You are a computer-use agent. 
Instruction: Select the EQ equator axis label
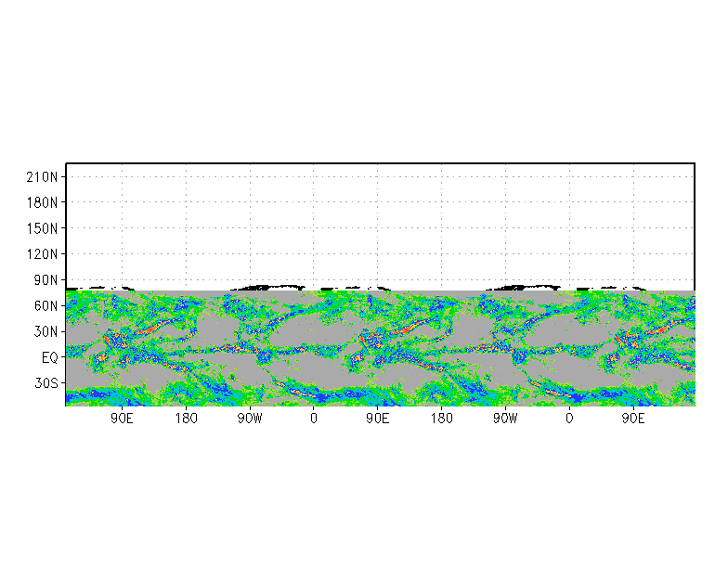point(49,357)
